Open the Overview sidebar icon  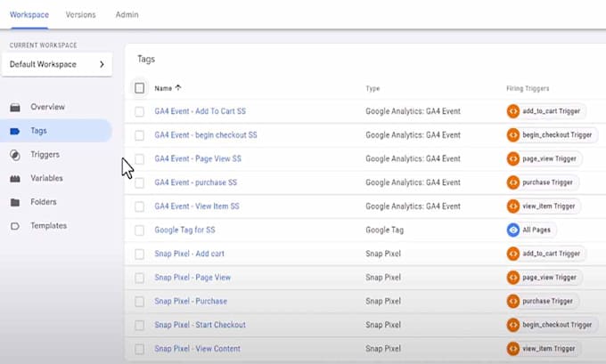point(15,108)
